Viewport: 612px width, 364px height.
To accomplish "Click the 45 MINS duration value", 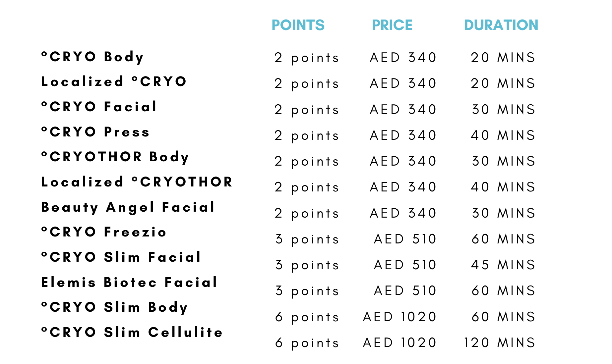I will click(503, 265).
